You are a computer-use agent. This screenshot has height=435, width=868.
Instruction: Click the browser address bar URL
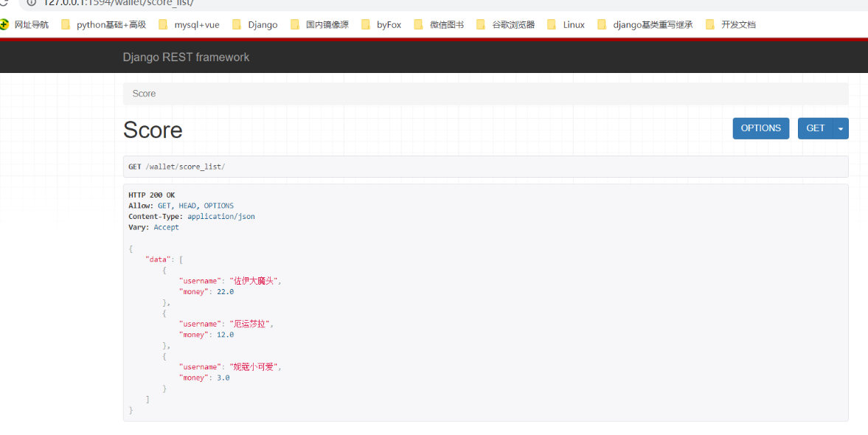(x=119, y=3)
